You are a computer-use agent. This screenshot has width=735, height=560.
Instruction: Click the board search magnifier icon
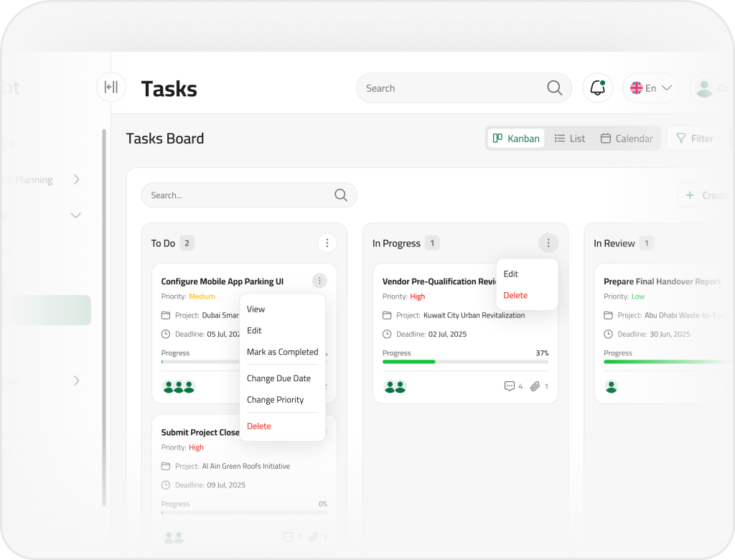[341, 195]
